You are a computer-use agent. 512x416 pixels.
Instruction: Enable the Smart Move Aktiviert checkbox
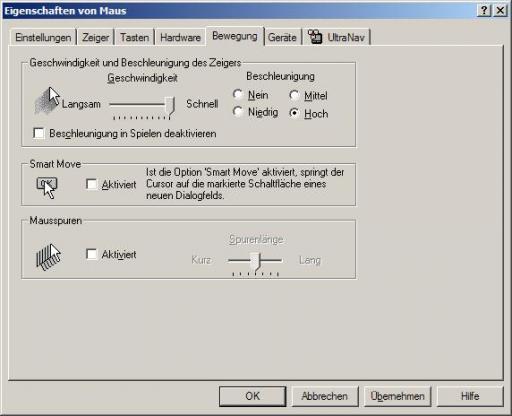click(x=91, y=184)
